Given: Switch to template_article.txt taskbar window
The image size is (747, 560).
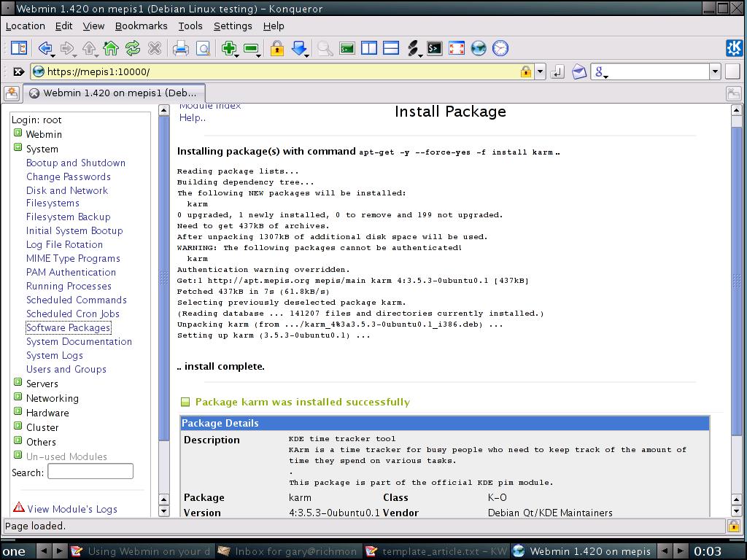Looking at the screenshot, I should pyautogui.click(x=437, y=551).
